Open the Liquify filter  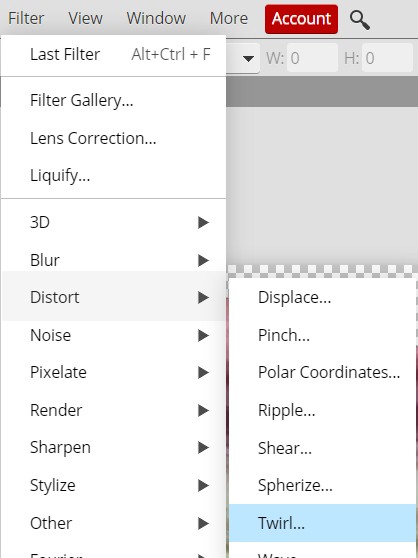tap(113, 175)
